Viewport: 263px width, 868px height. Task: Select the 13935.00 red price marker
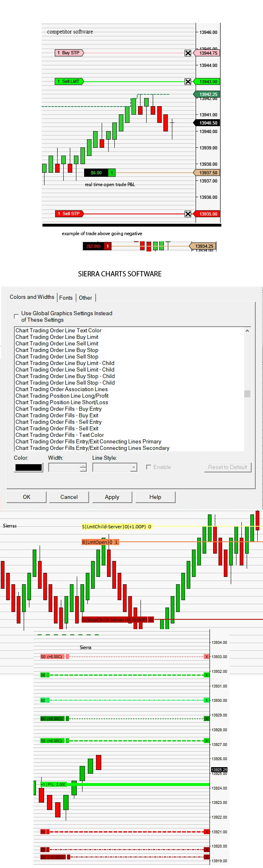(x=207, y=214)
